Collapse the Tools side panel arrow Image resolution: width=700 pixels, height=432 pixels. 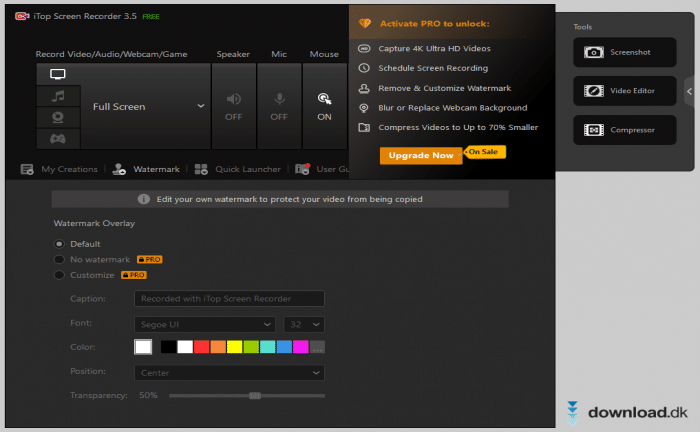(689, 91)
